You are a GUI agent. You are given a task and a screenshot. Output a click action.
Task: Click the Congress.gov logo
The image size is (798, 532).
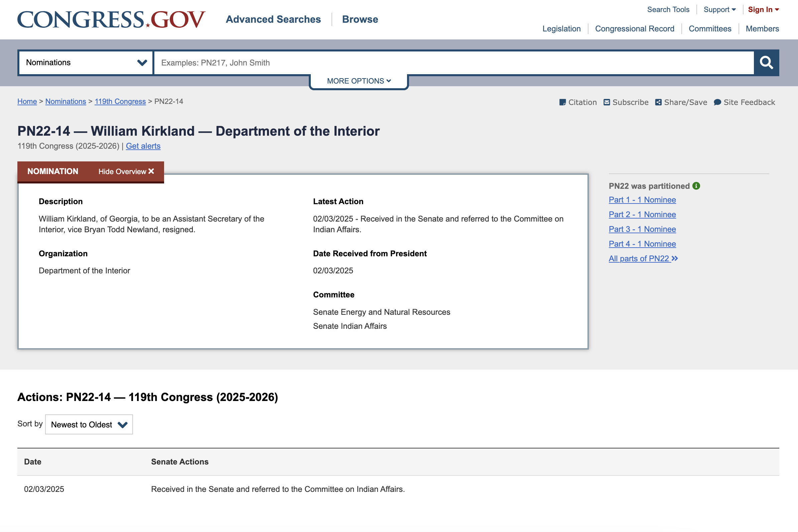pos(111,19)
